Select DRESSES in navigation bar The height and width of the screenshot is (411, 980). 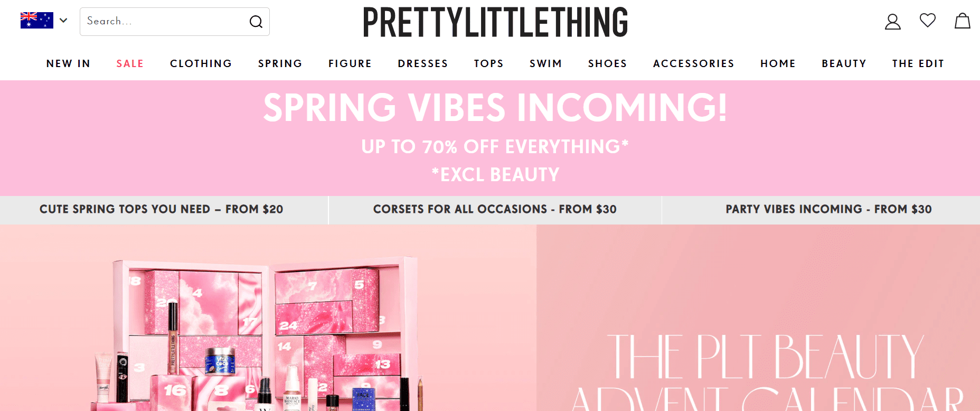(423, 63)
